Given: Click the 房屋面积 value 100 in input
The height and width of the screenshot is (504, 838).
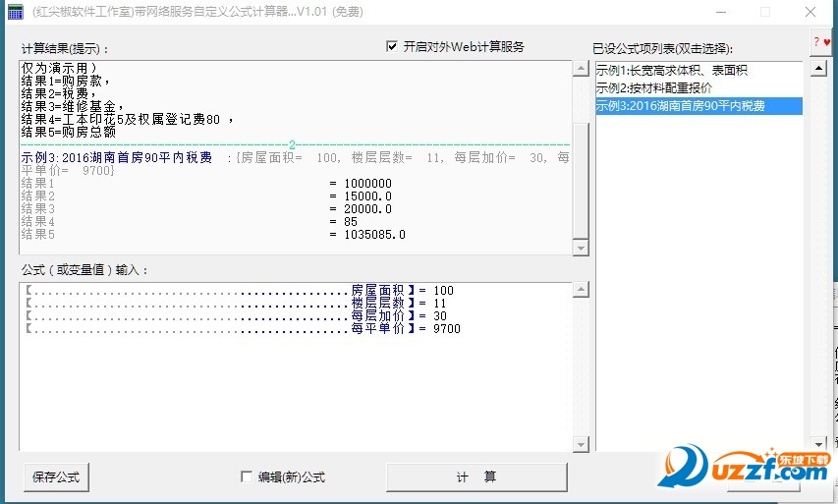Looking at the screenshot, I should pyautogui.click(x=444, y=290).
